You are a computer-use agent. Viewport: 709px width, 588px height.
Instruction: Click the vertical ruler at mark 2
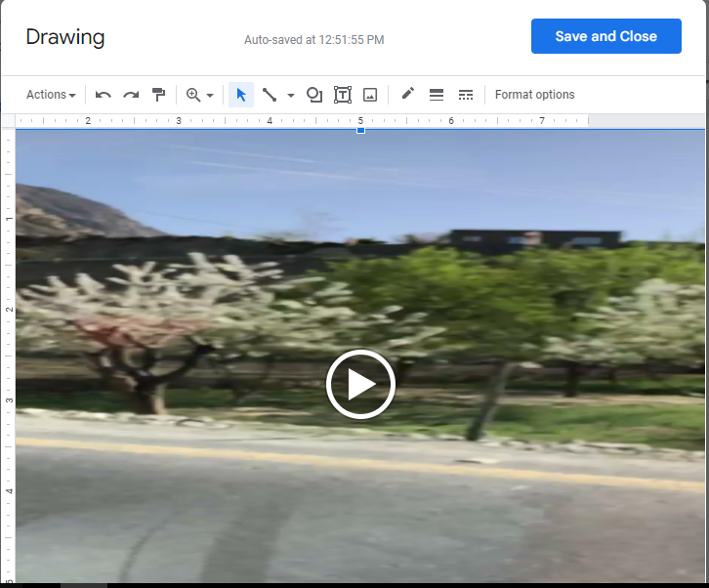coord(9,310)
